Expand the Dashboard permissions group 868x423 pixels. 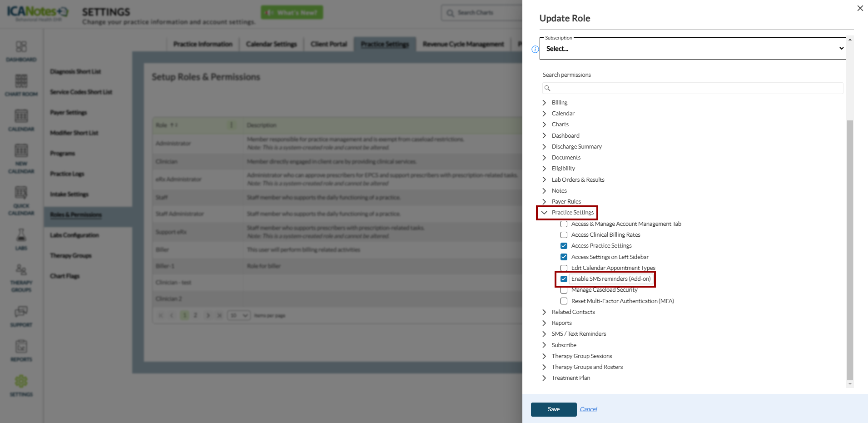pos(544,136)
